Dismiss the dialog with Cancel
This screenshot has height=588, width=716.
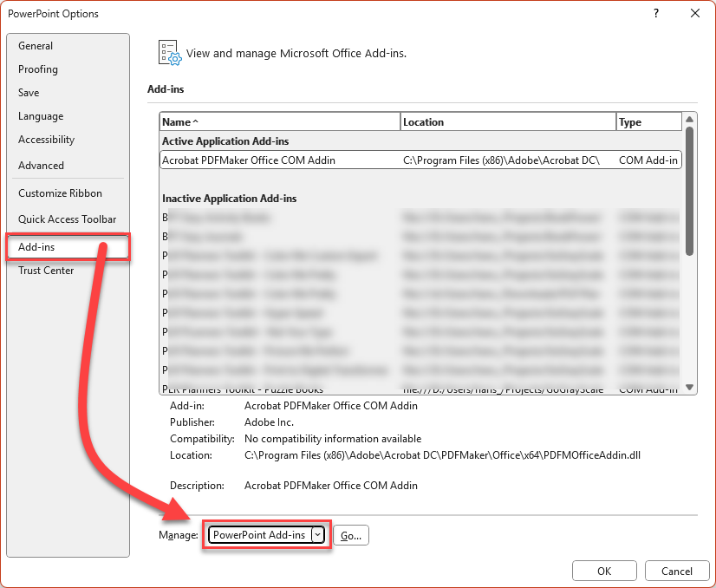point(677,571)
